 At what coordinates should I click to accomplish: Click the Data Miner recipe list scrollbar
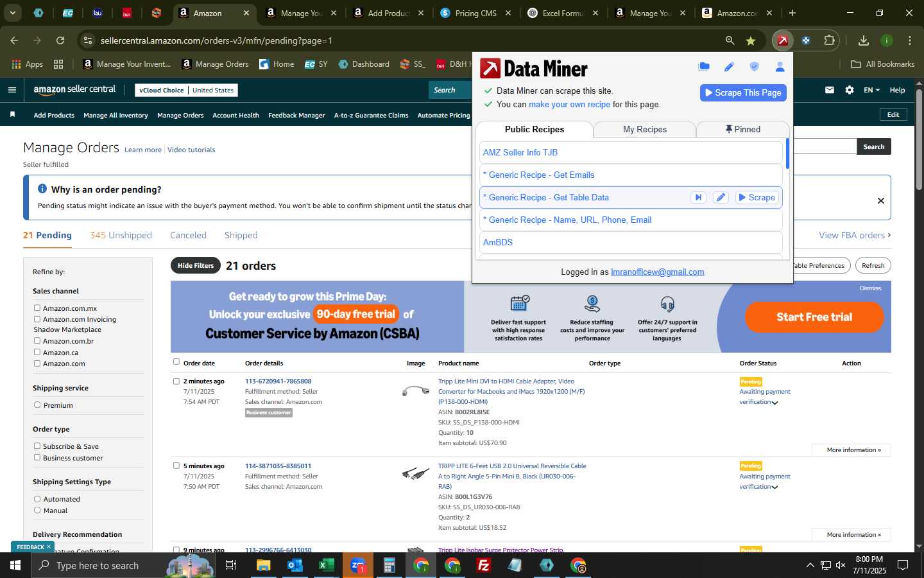tap(787, 154)
